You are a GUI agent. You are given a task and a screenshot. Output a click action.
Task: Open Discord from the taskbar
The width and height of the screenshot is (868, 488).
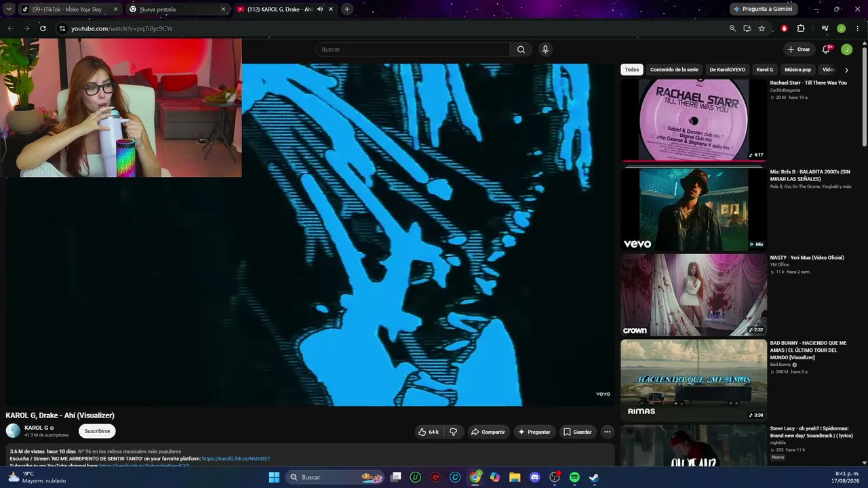(x=534, y=477)
